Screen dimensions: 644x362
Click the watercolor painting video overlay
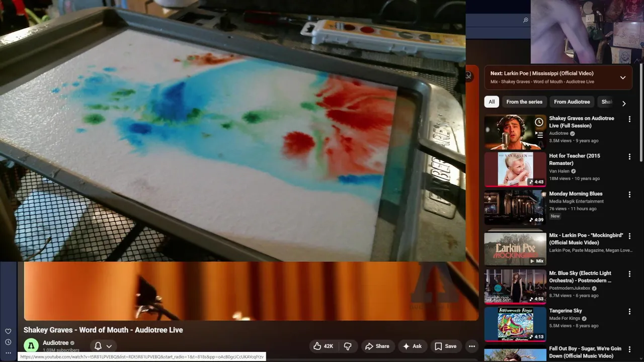pos(232,131)
